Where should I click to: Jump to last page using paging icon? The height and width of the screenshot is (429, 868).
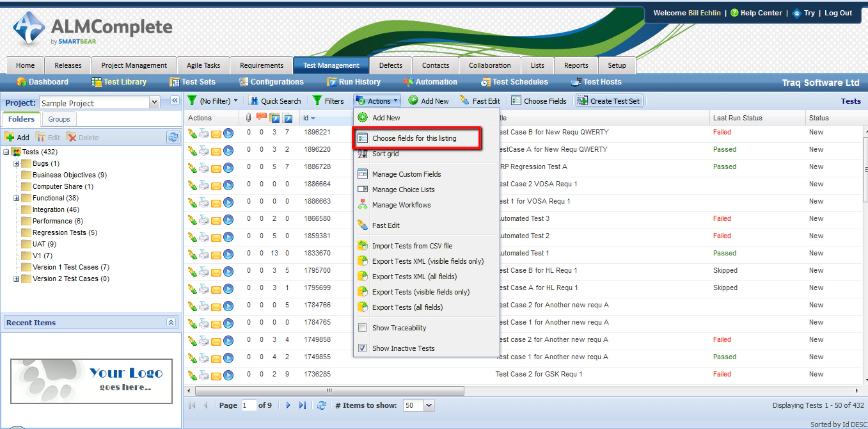click(303, 405)
